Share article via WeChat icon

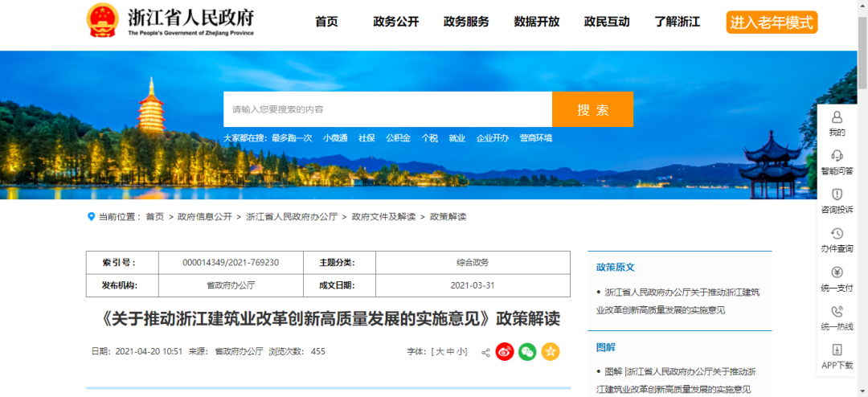coord(527,352)
